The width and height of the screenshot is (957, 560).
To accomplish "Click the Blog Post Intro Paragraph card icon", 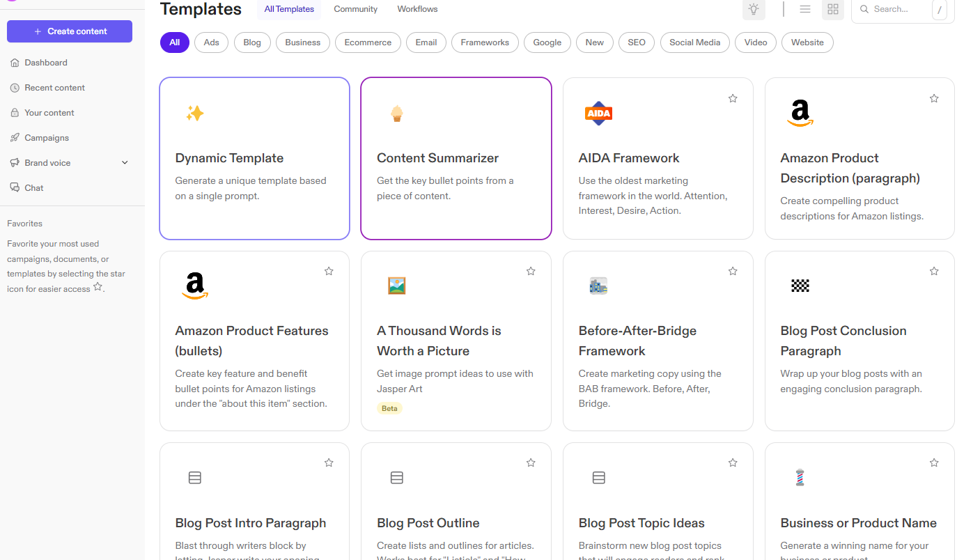I will pos(195,478).
